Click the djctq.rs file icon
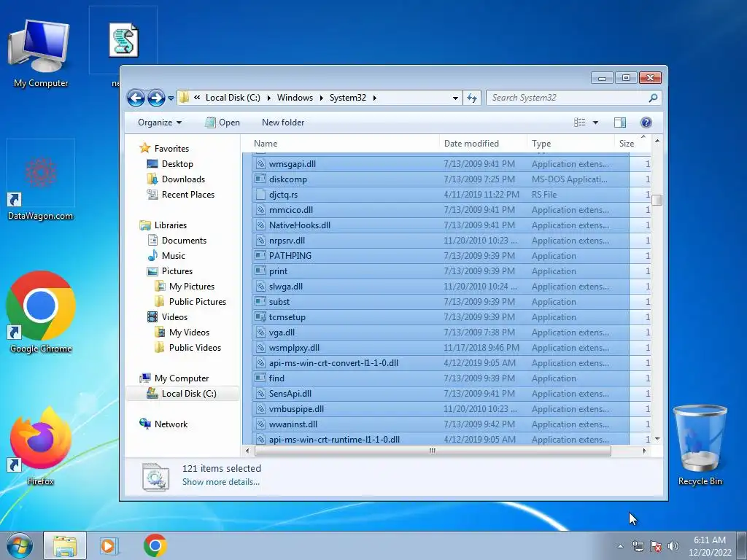747x560 pixels. point(260,194)
